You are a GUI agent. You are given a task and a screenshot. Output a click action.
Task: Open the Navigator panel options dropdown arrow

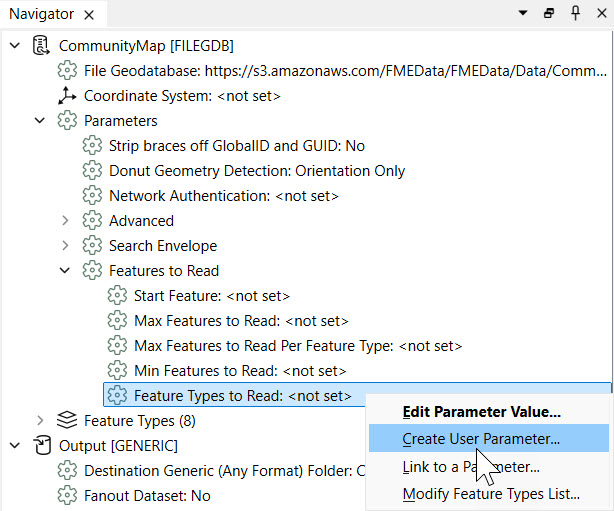pos(522,14)
